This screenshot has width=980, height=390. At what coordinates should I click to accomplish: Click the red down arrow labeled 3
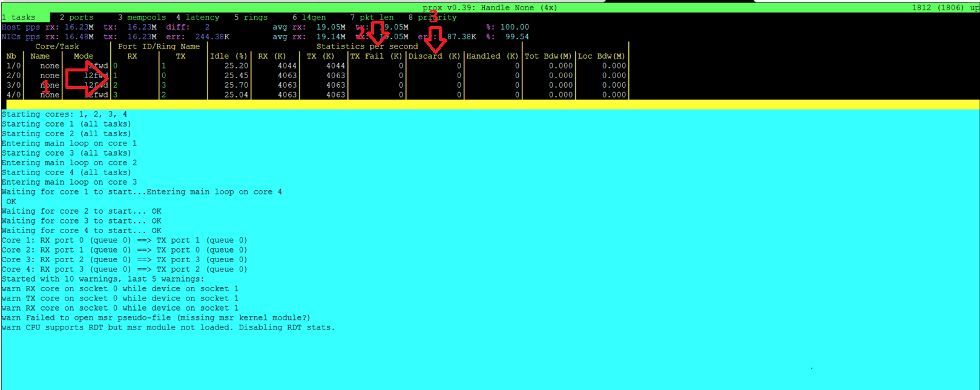pos(435,41)
